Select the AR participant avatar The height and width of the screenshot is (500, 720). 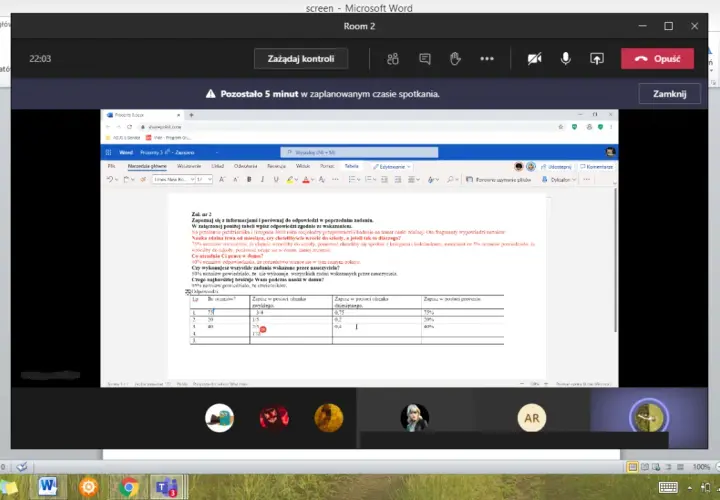pyautogui.click(x=532, y=418)
